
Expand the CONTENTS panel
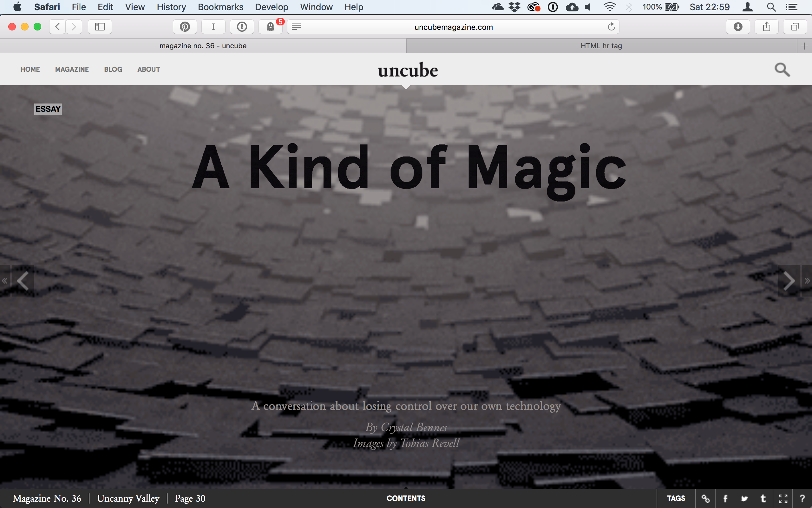point(406,498)
